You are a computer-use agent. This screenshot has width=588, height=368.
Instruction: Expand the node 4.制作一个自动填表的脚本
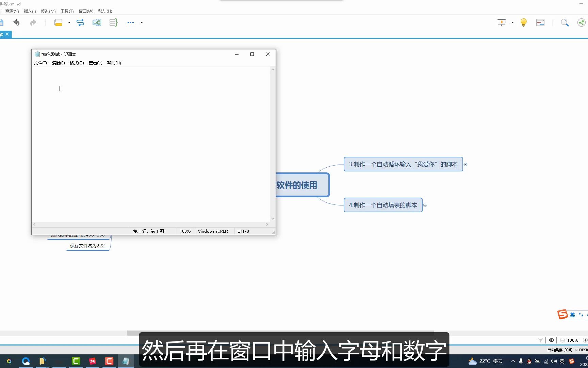click(425, 205)
